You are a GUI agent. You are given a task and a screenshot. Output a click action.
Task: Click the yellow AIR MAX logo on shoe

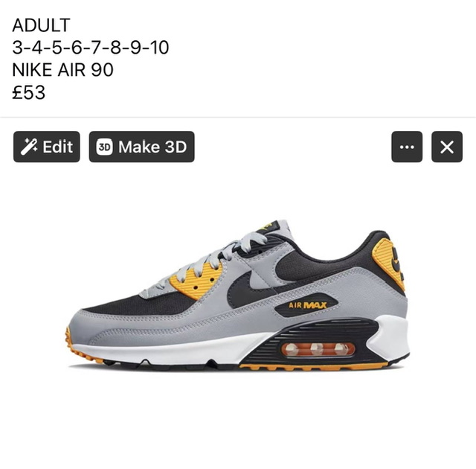point(307,305)
